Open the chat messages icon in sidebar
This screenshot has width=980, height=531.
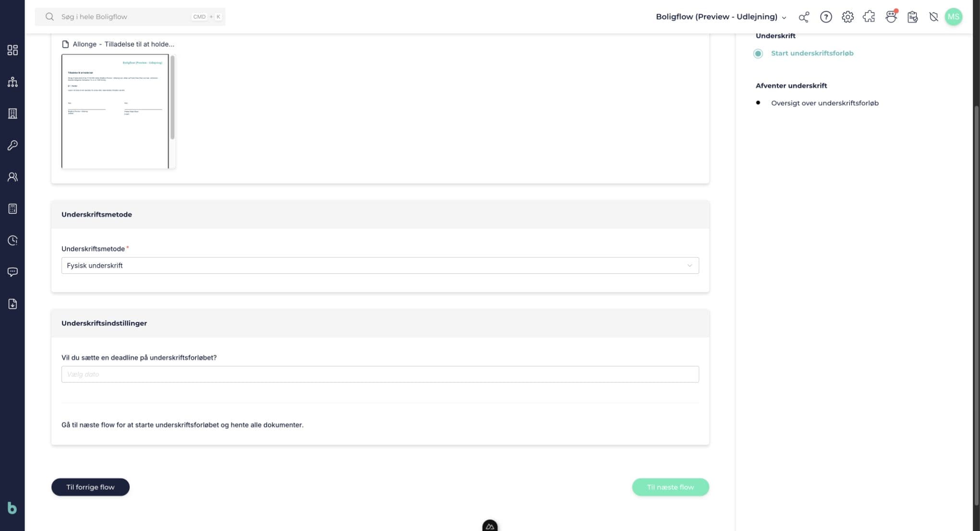tap(12, 272)
